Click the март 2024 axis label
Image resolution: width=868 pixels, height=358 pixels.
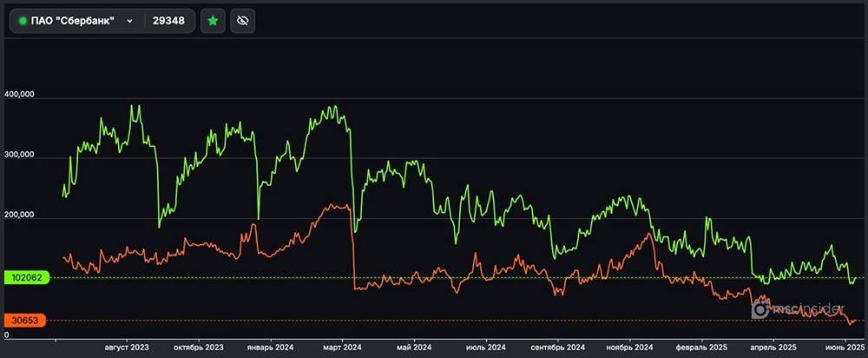[342, 348]
